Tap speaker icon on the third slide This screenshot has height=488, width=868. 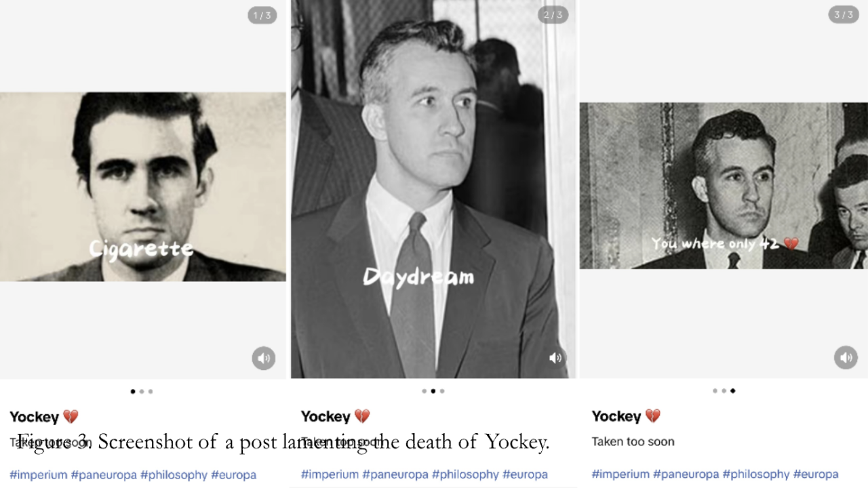point(846,357)
